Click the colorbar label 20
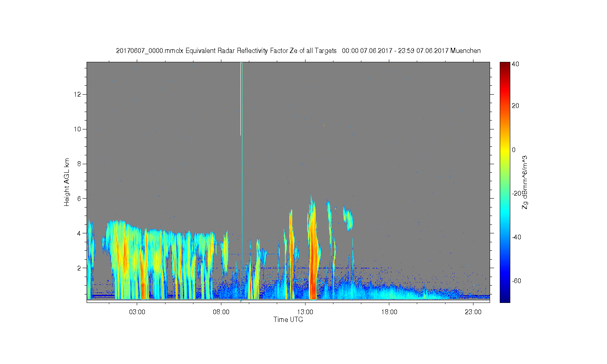This screenshot has width=607, height=364. click(515, 106)
